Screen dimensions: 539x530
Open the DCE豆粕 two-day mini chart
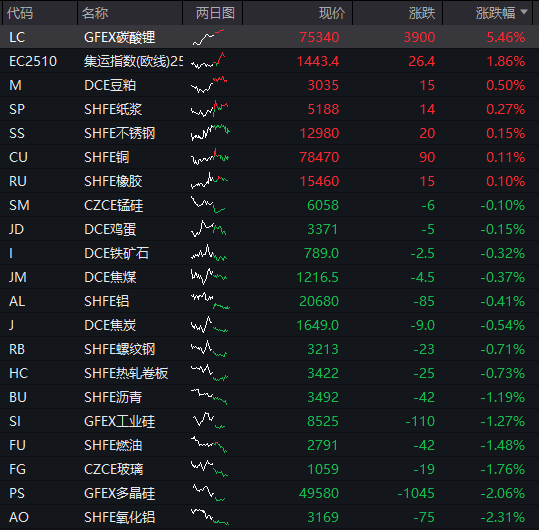coord(209,85)
